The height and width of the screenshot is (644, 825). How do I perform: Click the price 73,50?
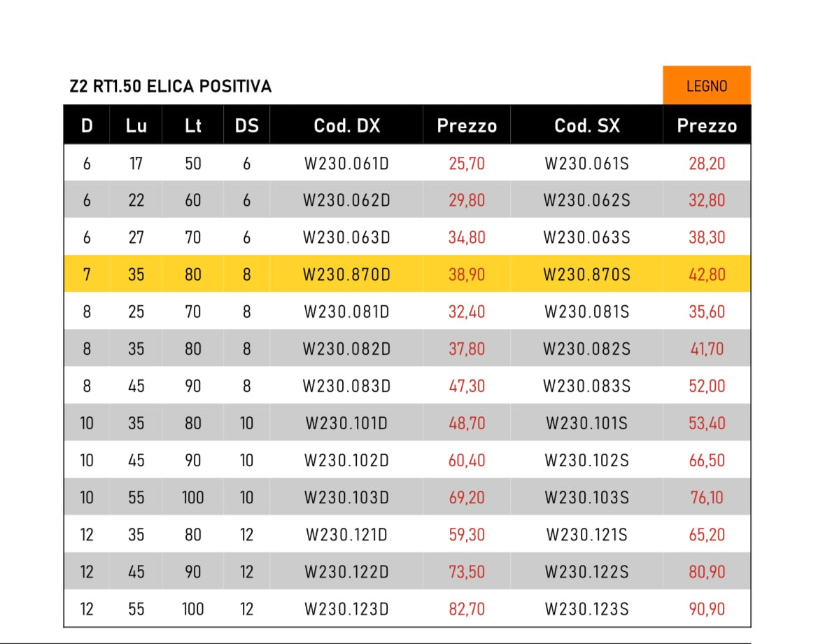pyautogui.click(x=467, y=572)
